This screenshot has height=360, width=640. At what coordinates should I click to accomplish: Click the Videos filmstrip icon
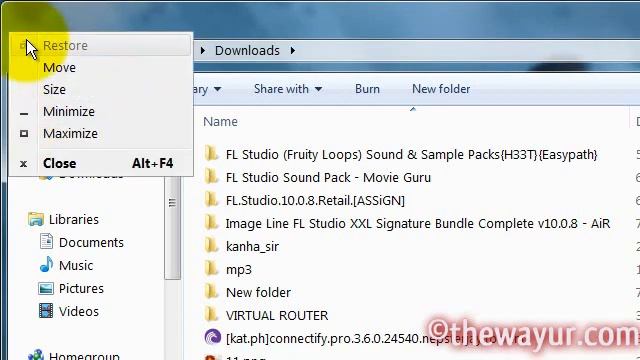(46, 311)
